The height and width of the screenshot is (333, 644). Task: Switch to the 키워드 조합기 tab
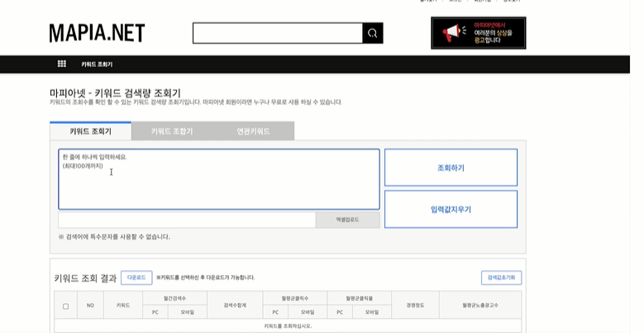[172, 131]
